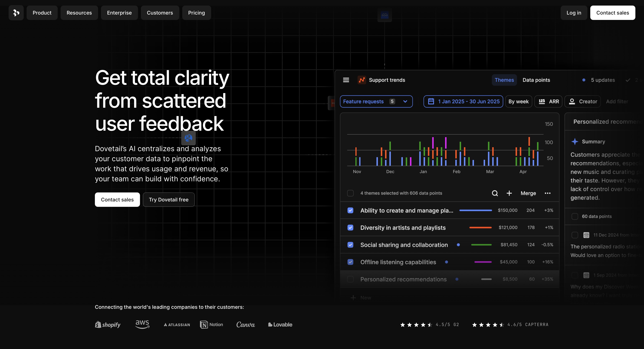Image resolution: width=644 pixels, height=349 pixels.
Task: Click the Log in button
Action: pyautogui.click(x=574, y=13)
